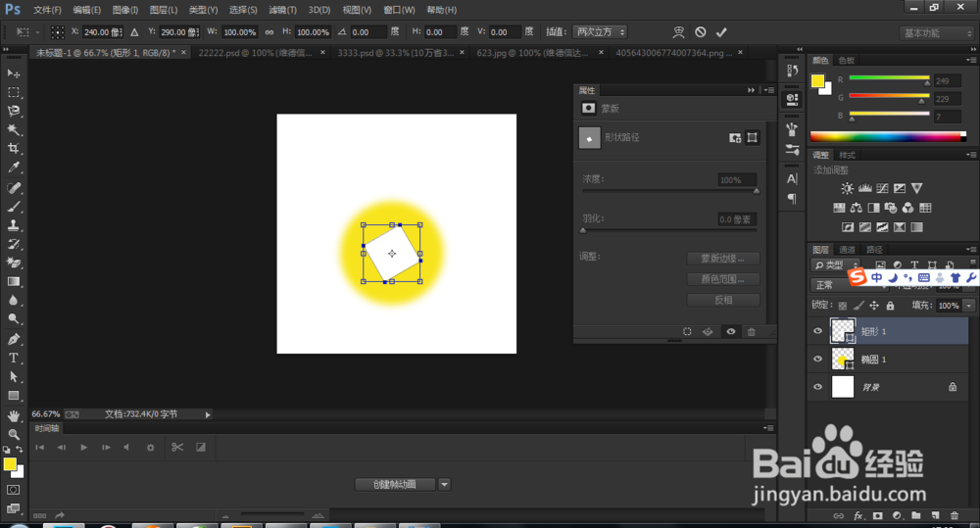Toggle mask visibility eye in properties
The image size is (980, 528).
pyautogui.click(x=731, y=332)
